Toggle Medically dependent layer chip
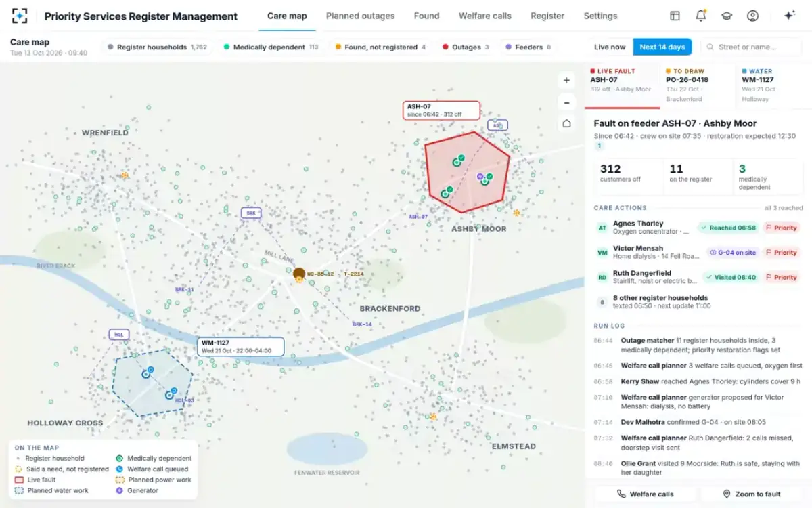 tap(271, 47)
